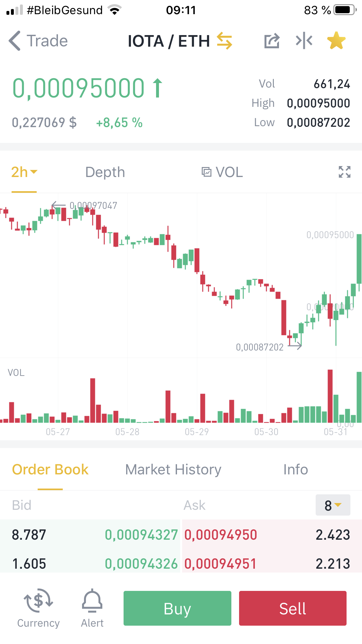The image size is (362, 644).
Task: Tap the ask price 0,00094950
Action: 221,535
